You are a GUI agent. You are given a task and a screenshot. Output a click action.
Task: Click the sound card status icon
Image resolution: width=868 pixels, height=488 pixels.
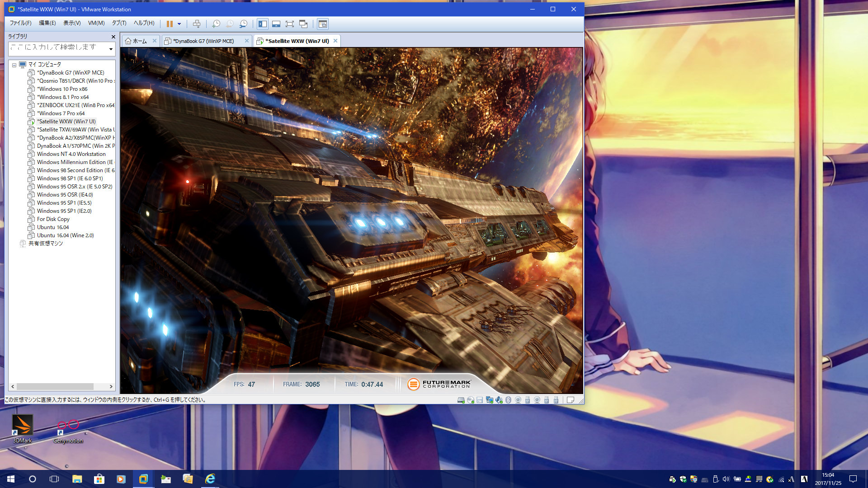point(499,400)
